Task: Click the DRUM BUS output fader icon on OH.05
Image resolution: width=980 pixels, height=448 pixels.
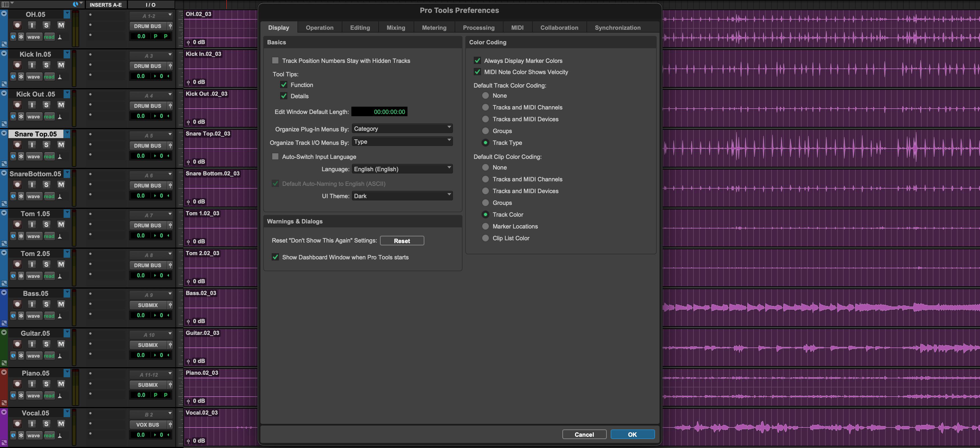Action: (x=170, y=26)
